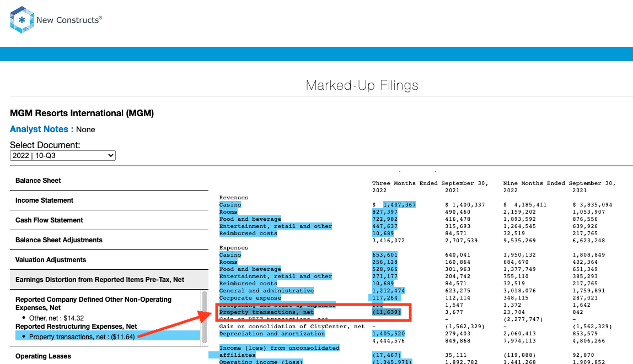
Task: Click the 'Marked-Up Filings' page heading
Action: tap(362, 85)
